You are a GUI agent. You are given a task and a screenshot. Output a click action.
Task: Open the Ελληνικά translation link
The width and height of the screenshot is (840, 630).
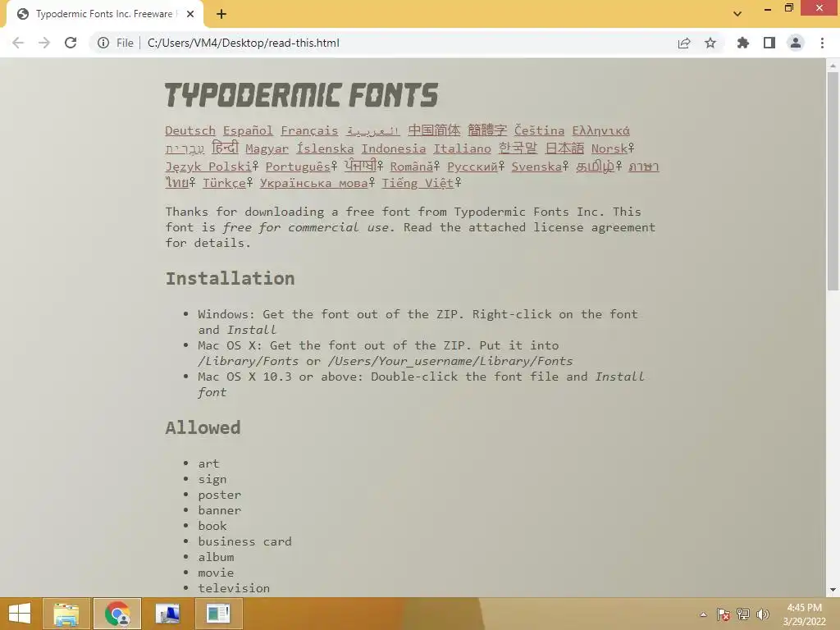tap(601, 130)
